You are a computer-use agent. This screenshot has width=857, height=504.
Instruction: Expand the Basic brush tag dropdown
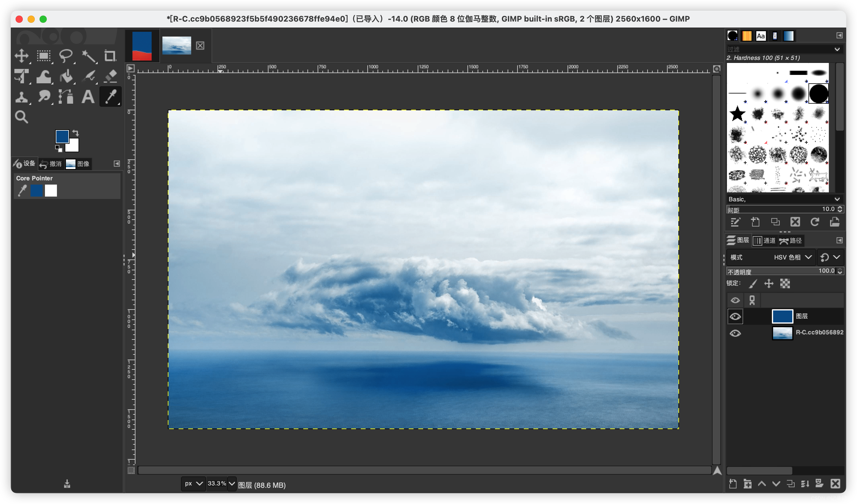click(x=837, y=199)
